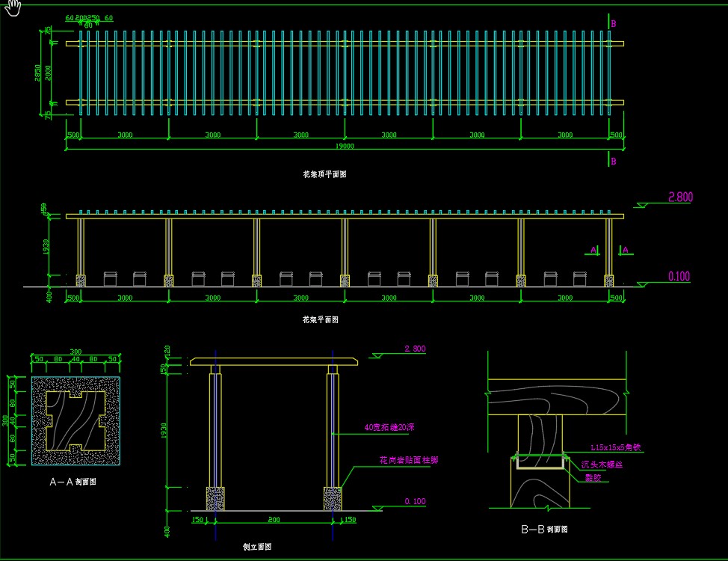Select the annotation "L15x15x5角铁"

(x=615, y=447)
